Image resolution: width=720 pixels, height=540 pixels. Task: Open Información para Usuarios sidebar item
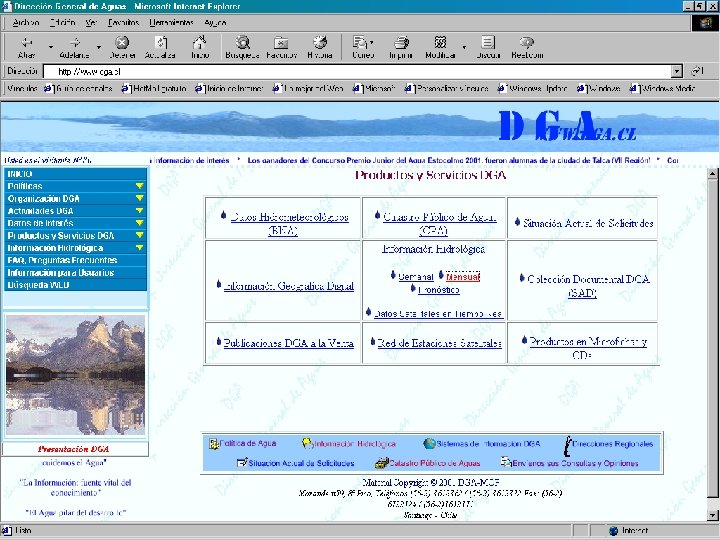pos(75,272)
